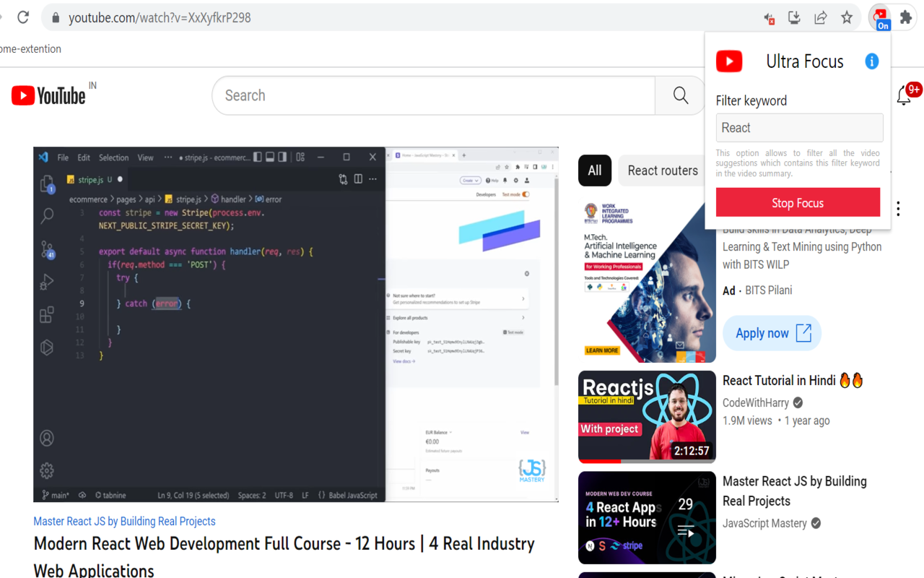924x578 pixels.
Task: Click the Ultra Focus extension icon in toolbar
Action: [x=879, y=17]
